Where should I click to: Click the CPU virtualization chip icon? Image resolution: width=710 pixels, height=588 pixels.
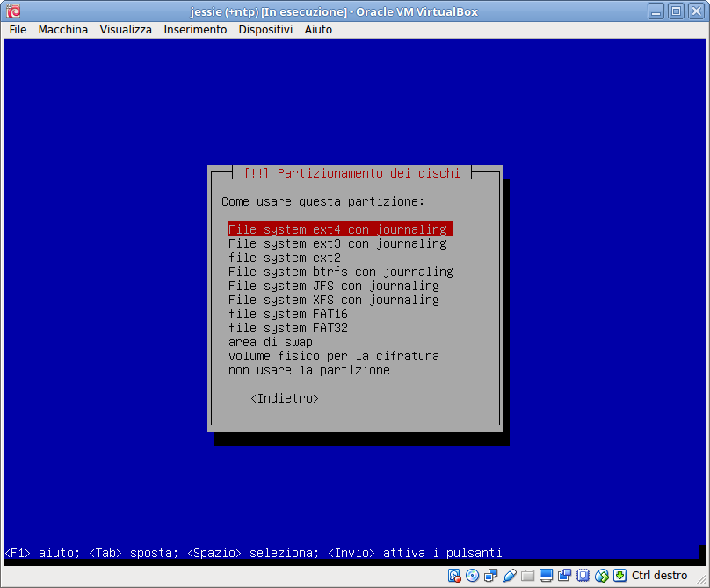(583, 576)
